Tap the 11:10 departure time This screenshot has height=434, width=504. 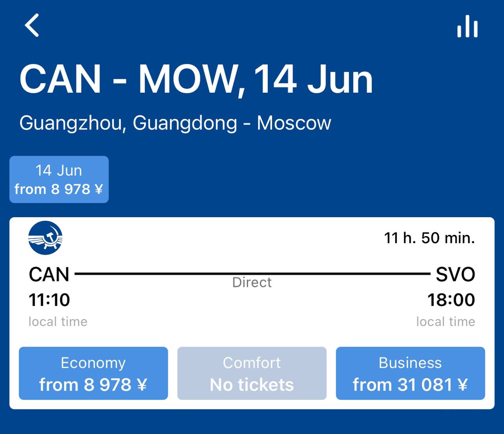click(49, 300)
